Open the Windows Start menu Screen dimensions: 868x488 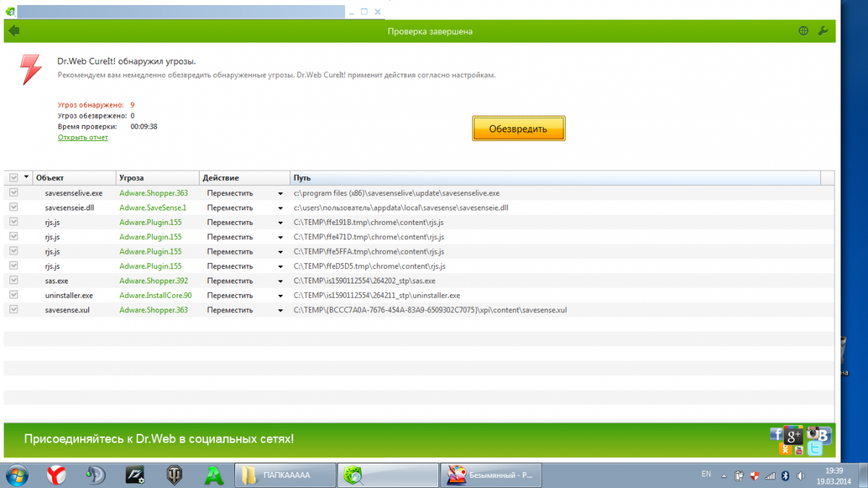coord(16,475)
